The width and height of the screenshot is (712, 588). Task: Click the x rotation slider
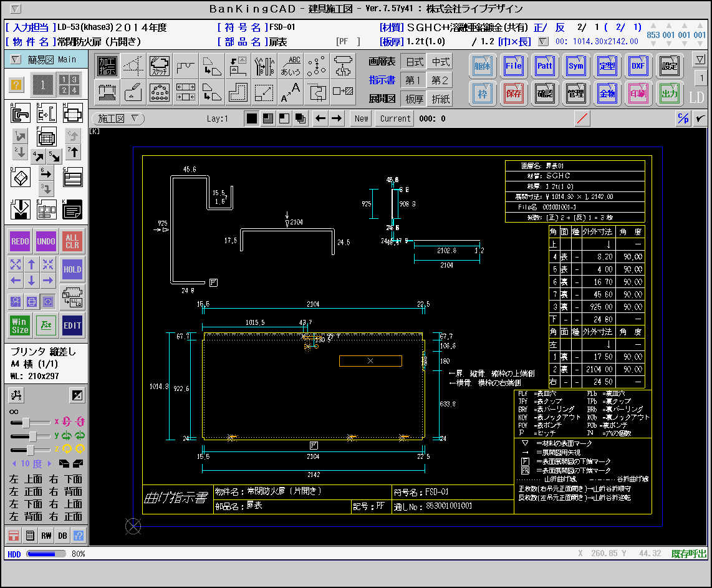tap(30, 423)
